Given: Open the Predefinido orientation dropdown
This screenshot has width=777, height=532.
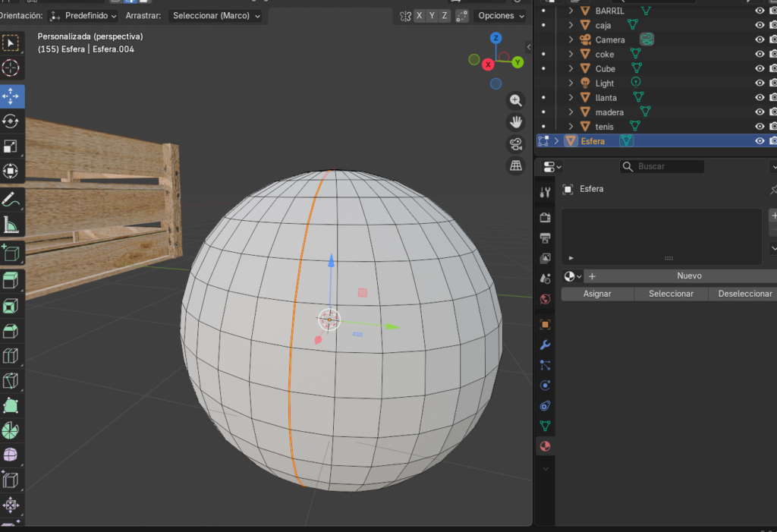Looking at the screenshot, I should pos(83,16).
